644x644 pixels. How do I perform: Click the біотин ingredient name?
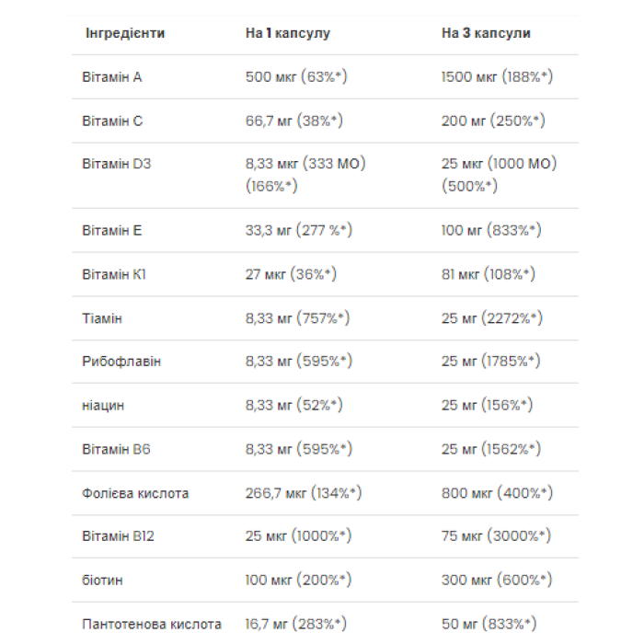pos(100,581)
